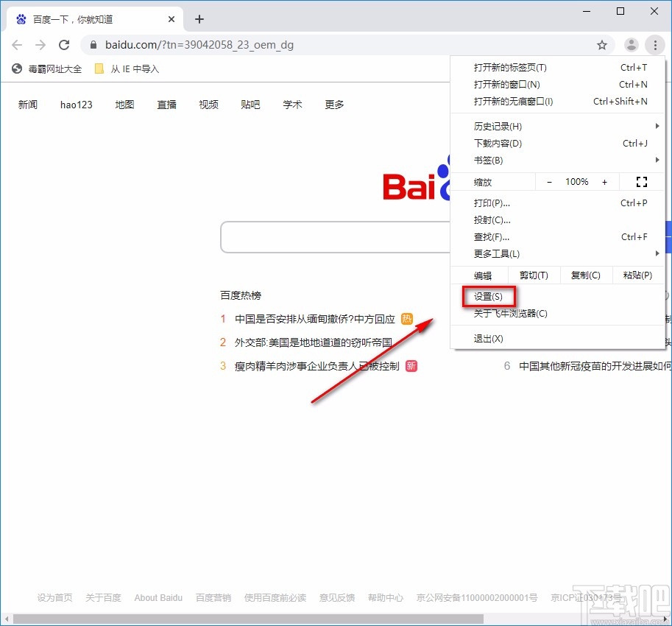Viewport: 672px width, 626px height.
Task: Click the 粘贴(P) button
Action: tap(637, 275)
